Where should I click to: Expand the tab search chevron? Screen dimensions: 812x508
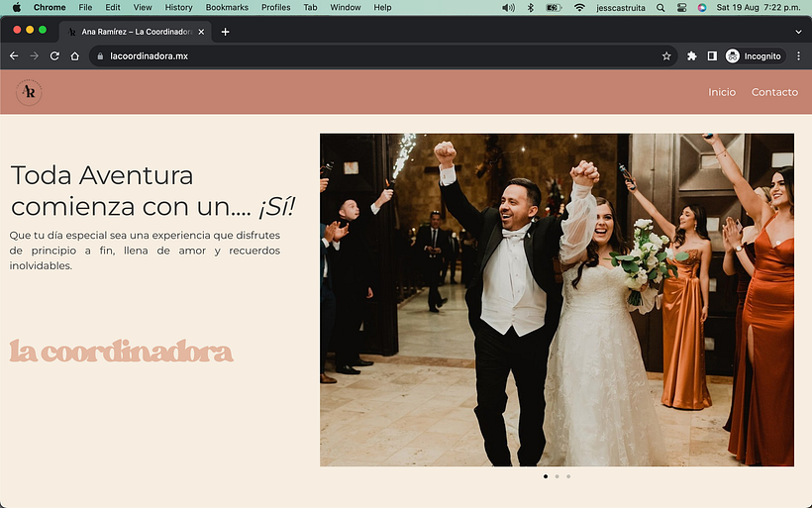coord(798,32)
